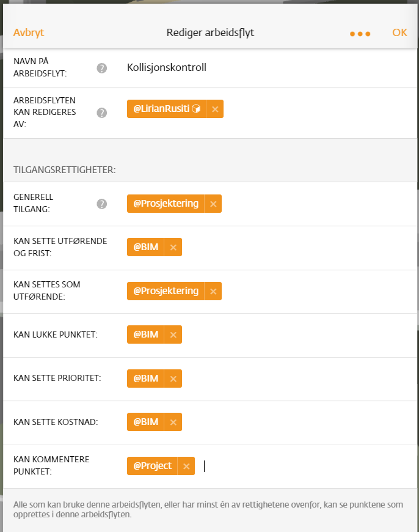The height and width of the screenshot is (532, 419).
Task: Remove @BIM from Kan sette utførende og frist
Action: (173, 247)
